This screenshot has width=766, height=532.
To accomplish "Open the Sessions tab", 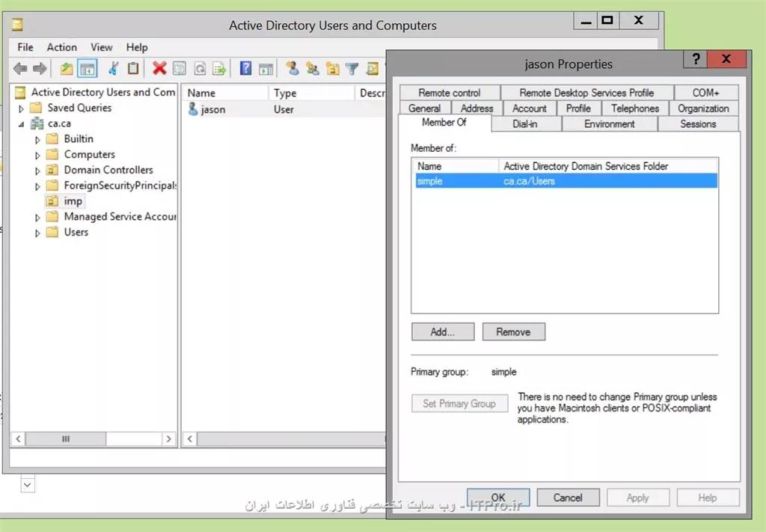I will (698, 124).
